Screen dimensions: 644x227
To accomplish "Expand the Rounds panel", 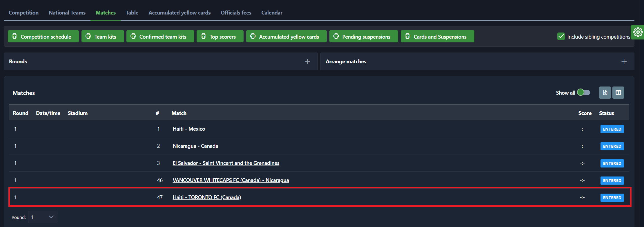I will click(307, 62).
